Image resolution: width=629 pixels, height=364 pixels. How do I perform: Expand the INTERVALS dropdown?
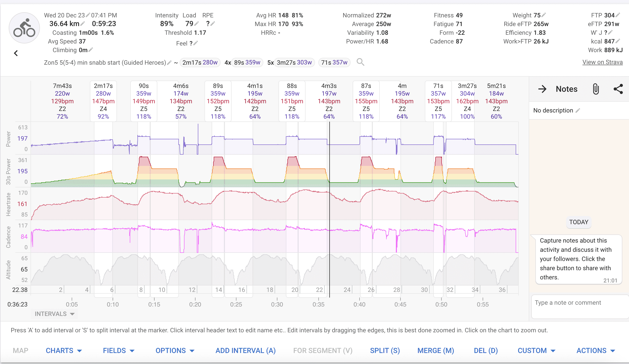coord(55,314)
